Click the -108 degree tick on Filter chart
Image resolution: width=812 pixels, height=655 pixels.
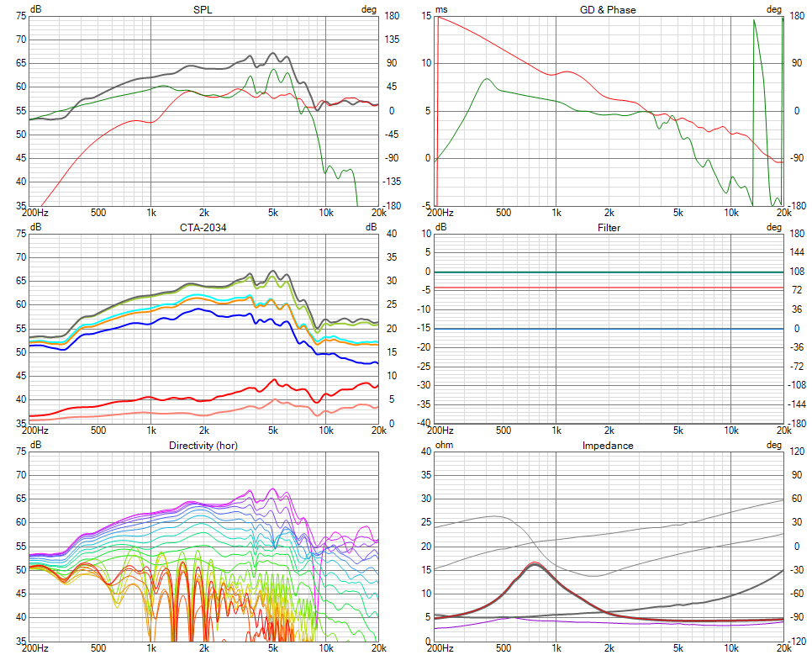pos(797,385)
